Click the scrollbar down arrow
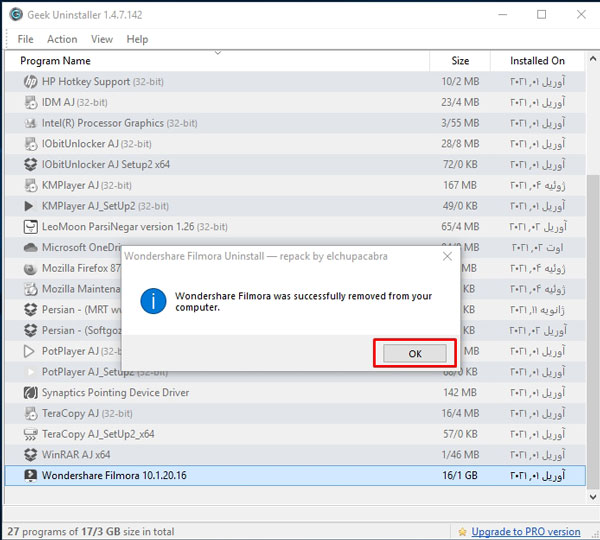Screen dimensions: 600x540 point(593,497)
